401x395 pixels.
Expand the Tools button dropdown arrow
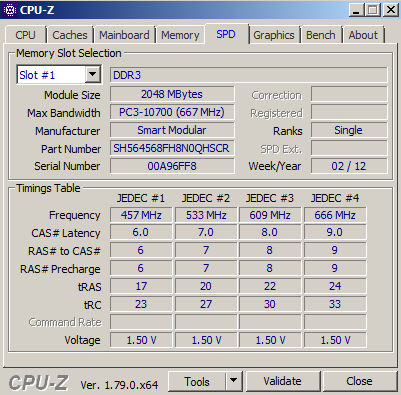coord(234,381)
